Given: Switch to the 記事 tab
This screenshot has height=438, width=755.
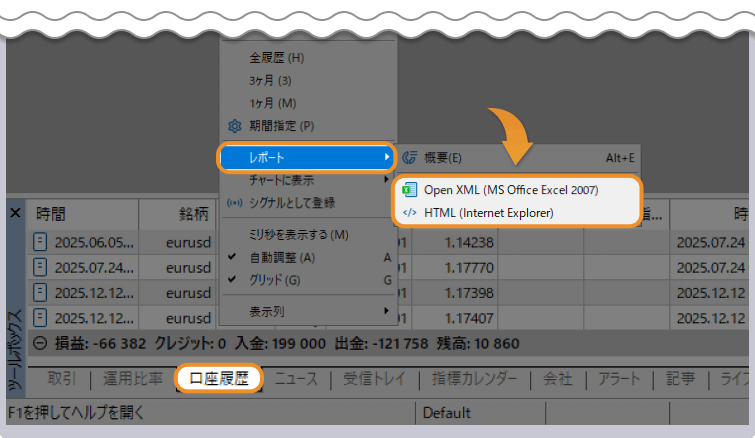Looking at the screenshot, I should (x=680, y=379).
